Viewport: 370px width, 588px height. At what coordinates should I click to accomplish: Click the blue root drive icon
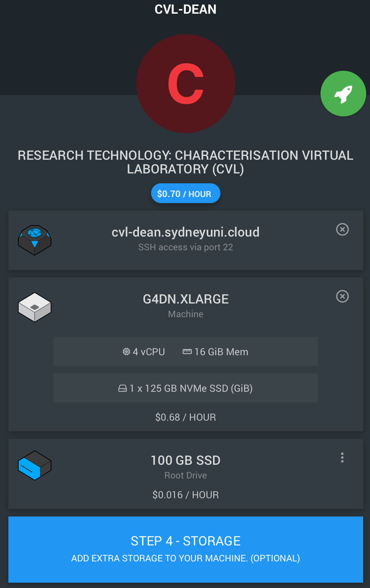click(x=35, y=466)
